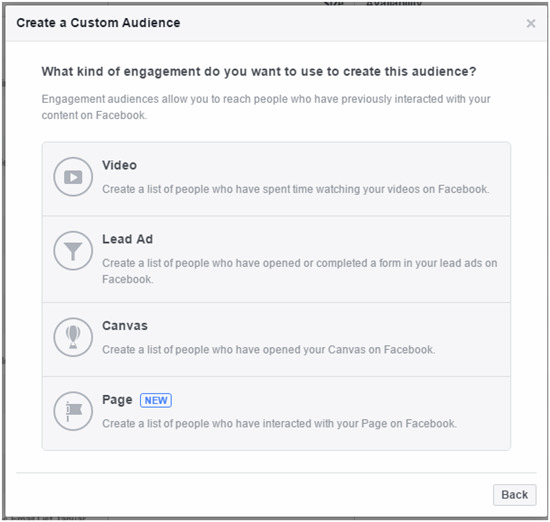Image resolution: width=550 pixels, height=522 pixels.
Task: Select the Page option title
Action: [x=117, y=400]
